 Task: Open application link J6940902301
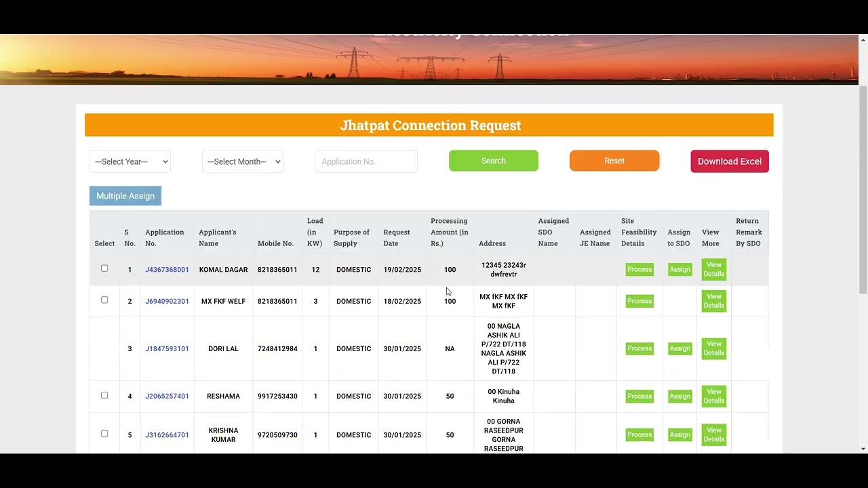pos(167,302)
